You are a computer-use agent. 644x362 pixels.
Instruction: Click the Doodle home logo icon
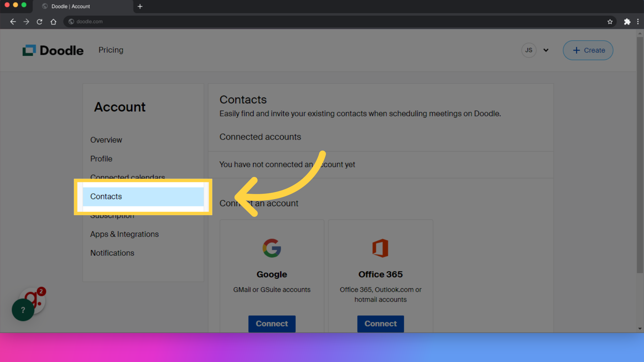29,50
